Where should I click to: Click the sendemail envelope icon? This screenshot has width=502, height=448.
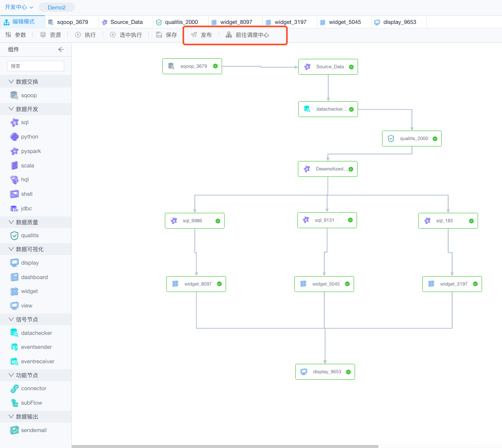coord(14,430)
